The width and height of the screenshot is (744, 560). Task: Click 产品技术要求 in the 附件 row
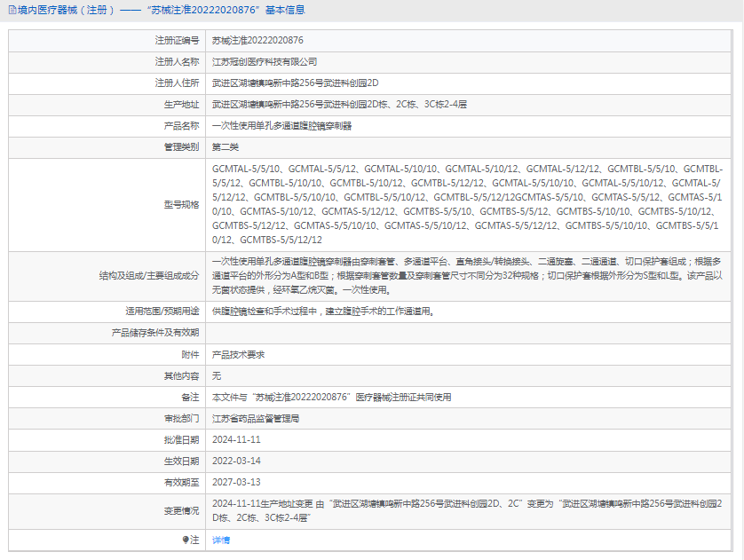click(238, 355)
